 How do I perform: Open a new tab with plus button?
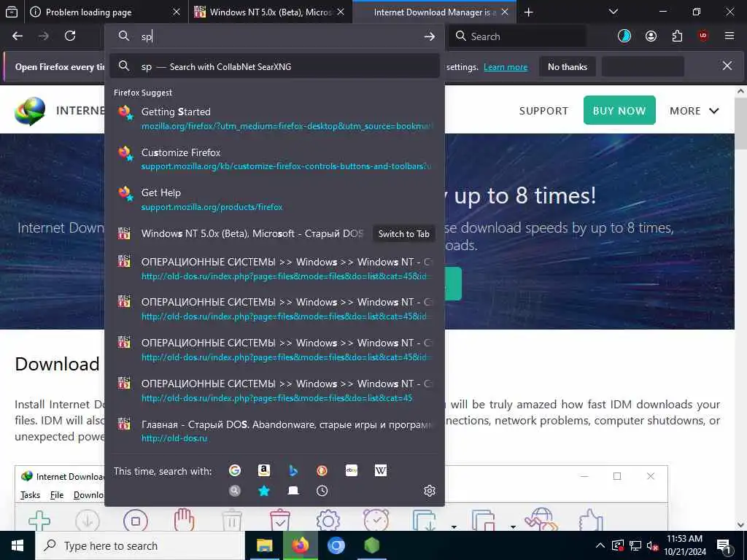[x=528, y=12]
